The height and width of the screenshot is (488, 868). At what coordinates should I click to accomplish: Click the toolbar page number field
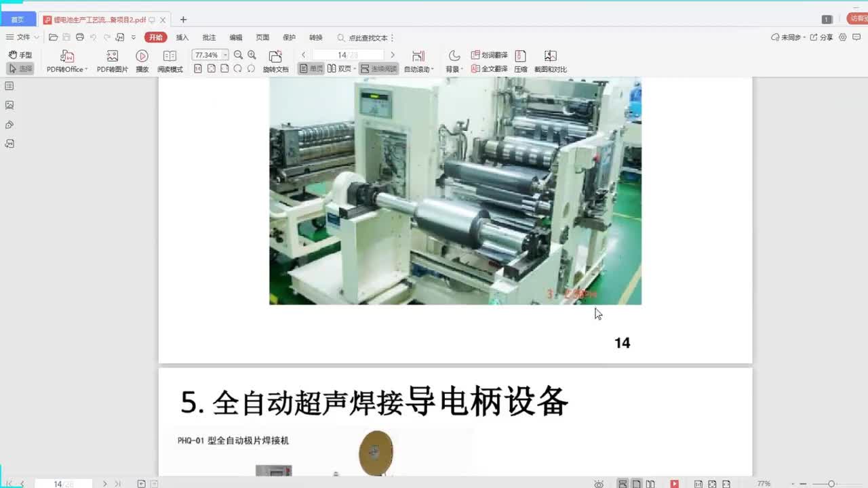point(347,55)
